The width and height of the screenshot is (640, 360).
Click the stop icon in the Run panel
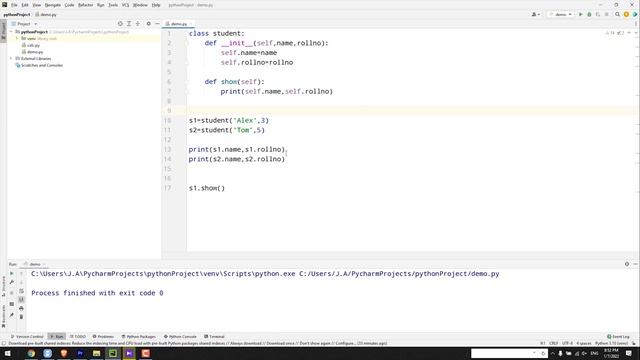(11, 293)
